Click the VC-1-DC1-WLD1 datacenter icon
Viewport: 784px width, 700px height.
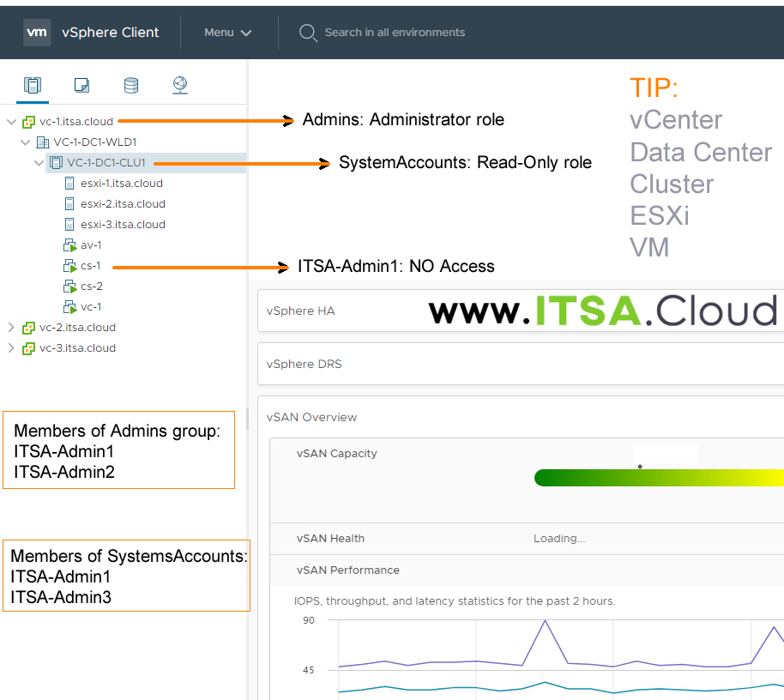pos(43,142)
